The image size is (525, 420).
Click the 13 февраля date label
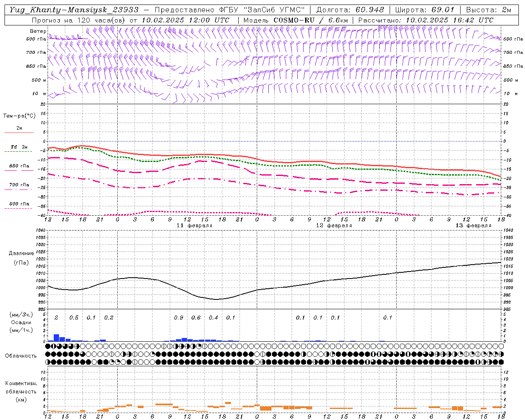[473, 226]
